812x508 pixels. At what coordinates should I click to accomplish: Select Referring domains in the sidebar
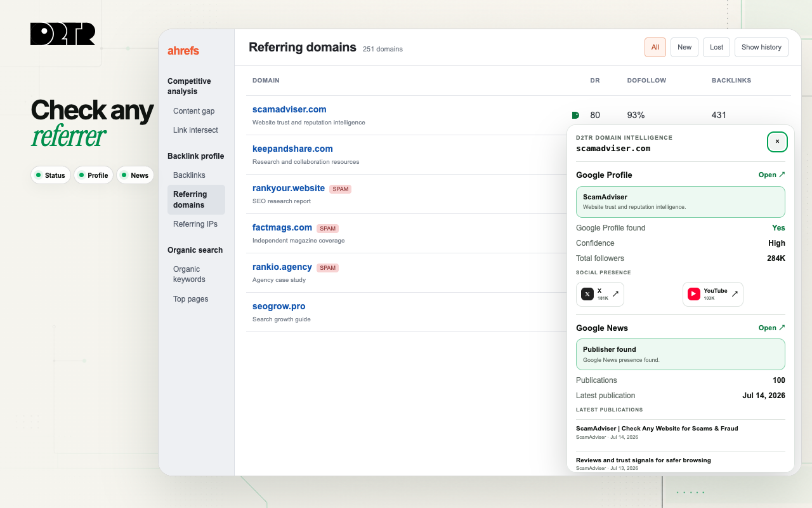(196, 199)
